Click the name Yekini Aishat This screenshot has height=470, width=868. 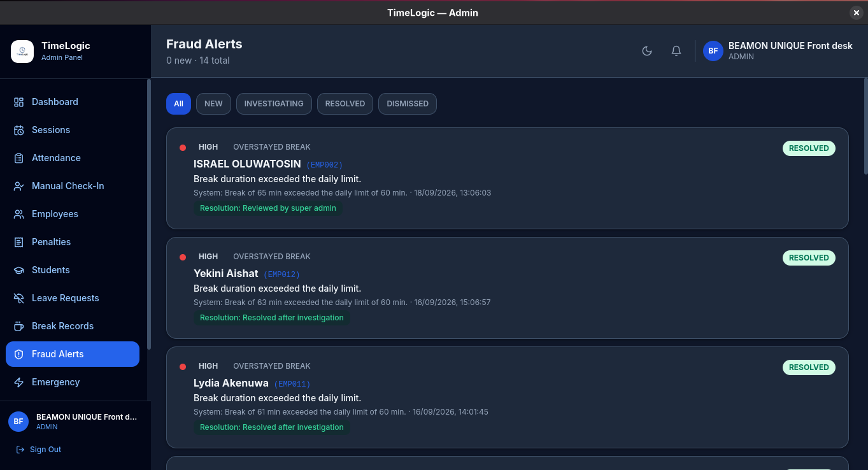coord(226,274)
